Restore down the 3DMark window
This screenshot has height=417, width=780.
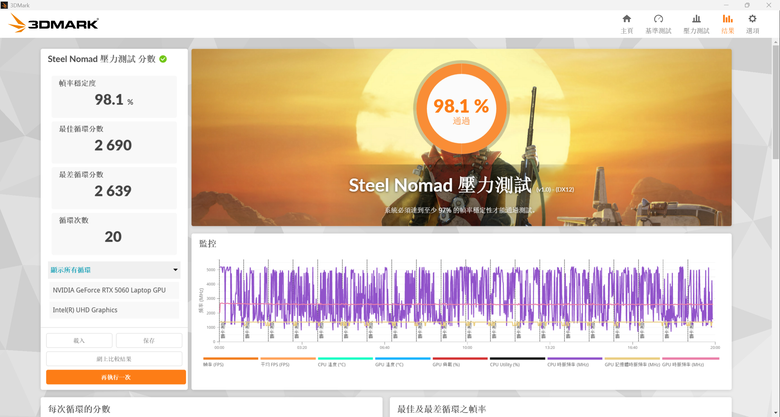(x=747, y=5)
